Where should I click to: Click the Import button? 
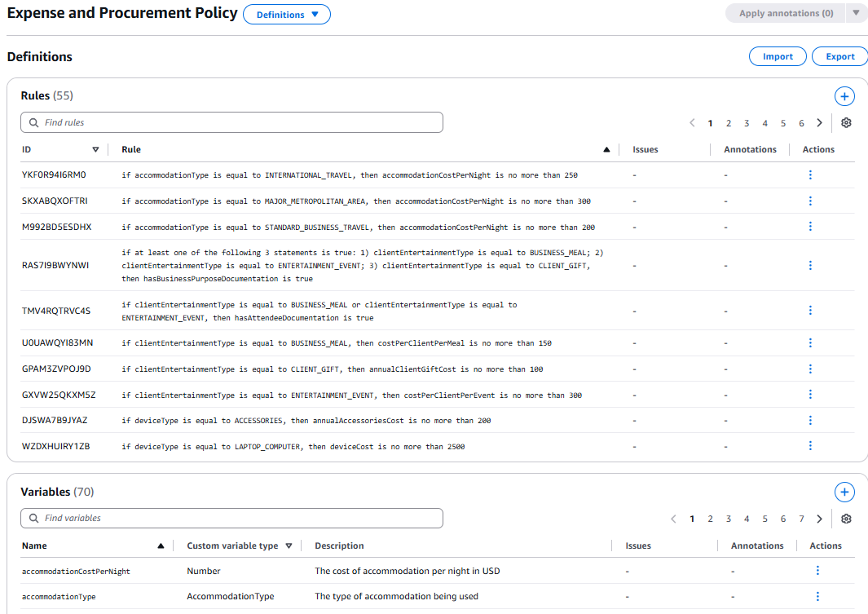(x=778, y=56)
